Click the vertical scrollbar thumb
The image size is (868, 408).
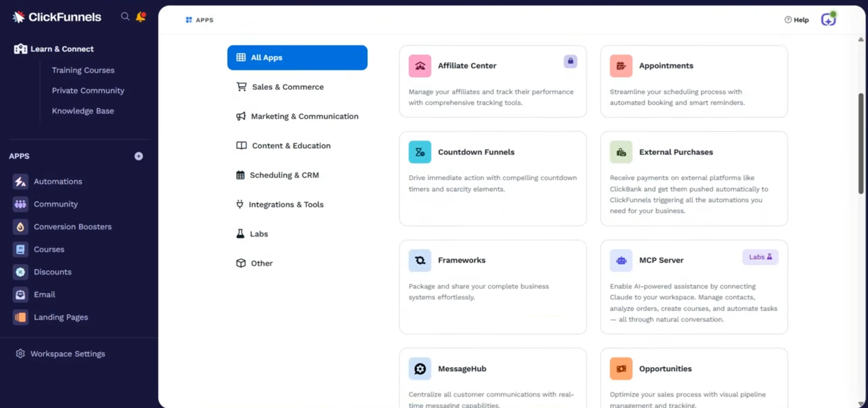tap(861, 143)
